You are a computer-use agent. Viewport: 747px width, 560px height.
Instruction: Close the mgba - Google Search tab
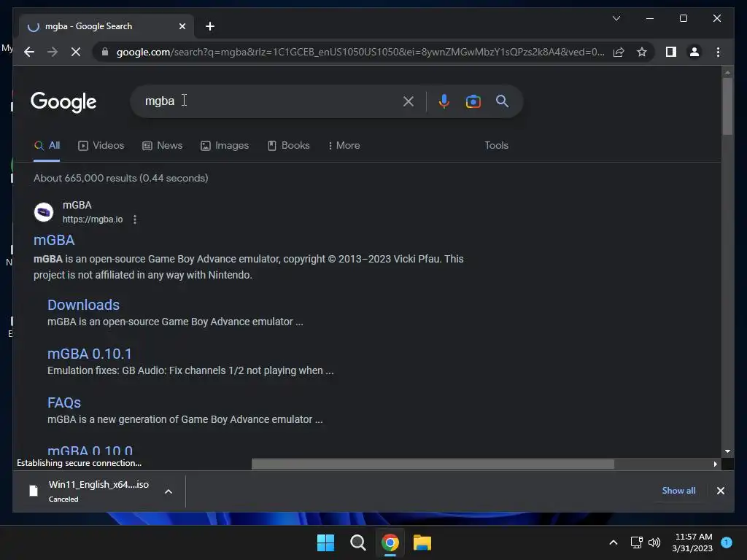[182, 26]
